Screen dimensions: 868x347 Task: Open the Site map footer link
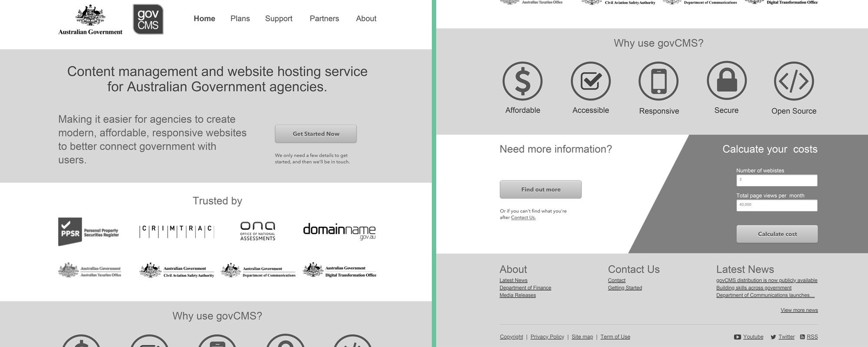pyautogui.click(x=582, y=337)
